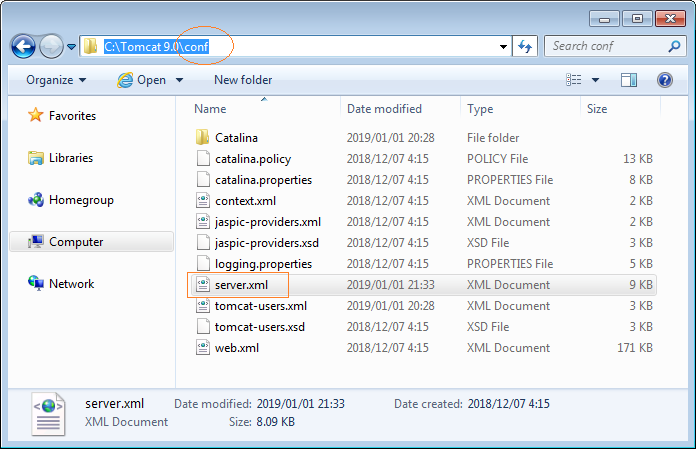
Task: Refresh the conf folder view
Action: pos(525,46)
